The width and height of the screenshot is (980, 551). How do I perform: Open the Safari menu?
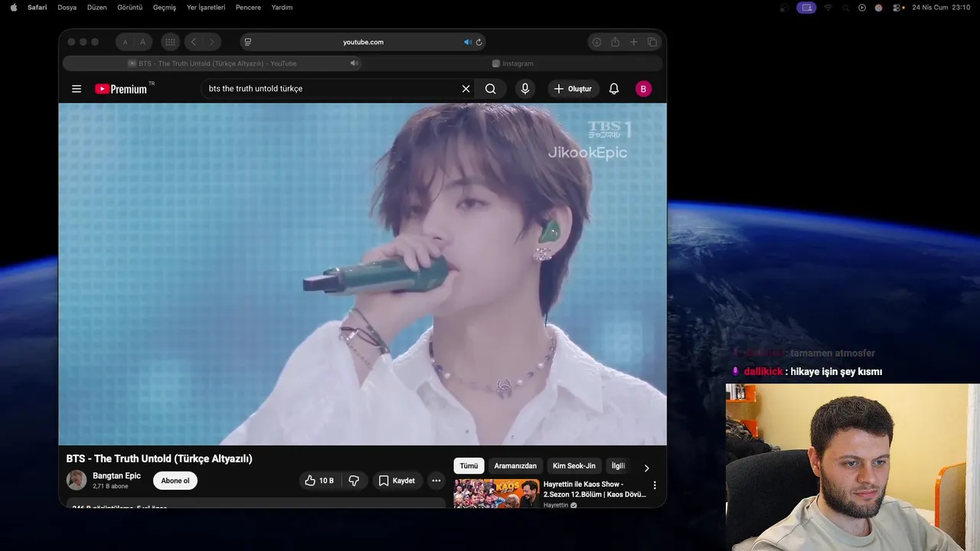tap(37, 8)
